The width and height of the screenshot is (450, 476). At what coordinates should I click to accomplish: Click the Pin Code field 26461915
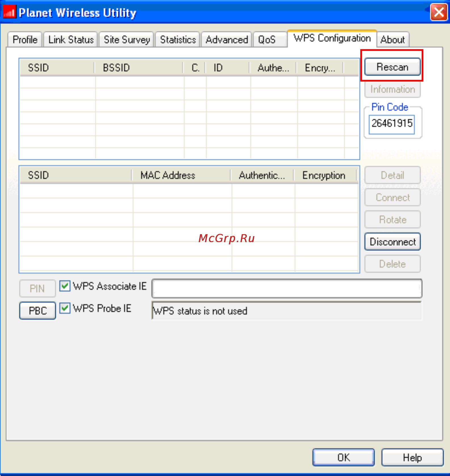tap(392, 124)
